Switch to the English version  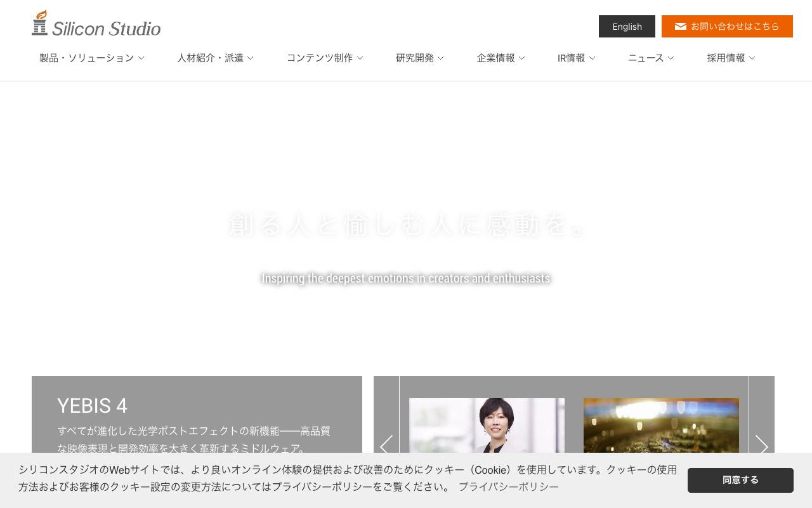coord(627,26)
